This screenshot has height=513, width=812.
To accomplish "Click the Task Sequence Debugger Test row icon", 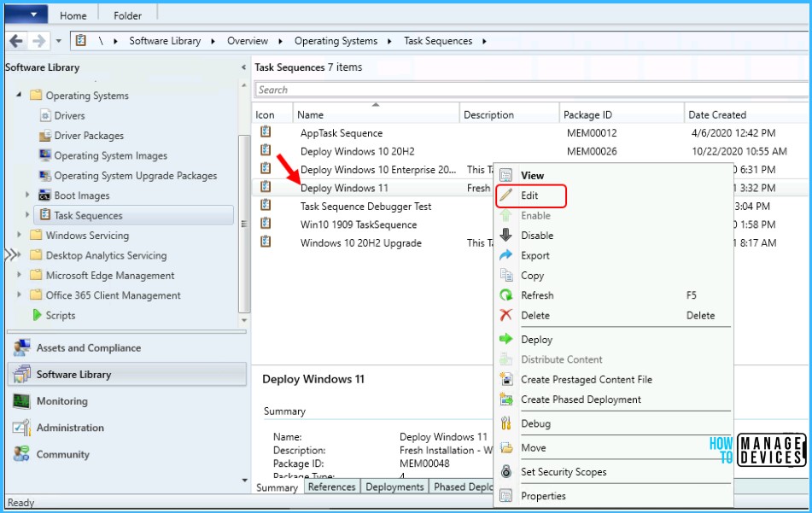I will pos(266,205).
